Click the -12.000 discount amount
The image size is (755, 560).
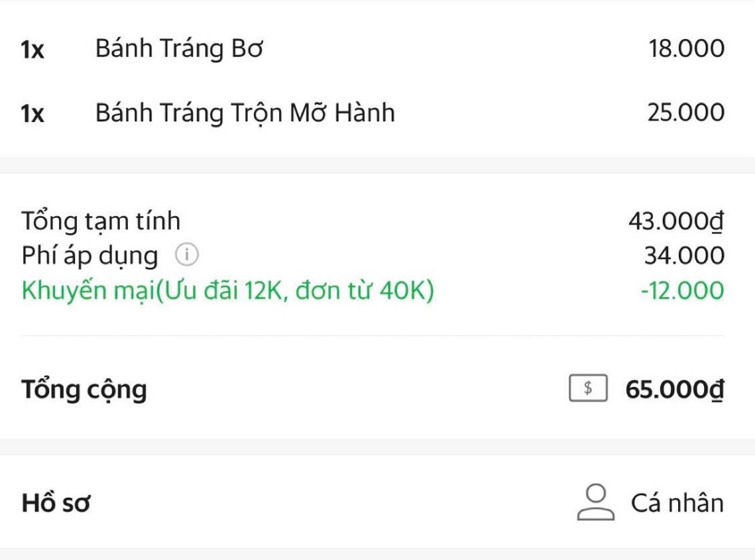point(682,290)
